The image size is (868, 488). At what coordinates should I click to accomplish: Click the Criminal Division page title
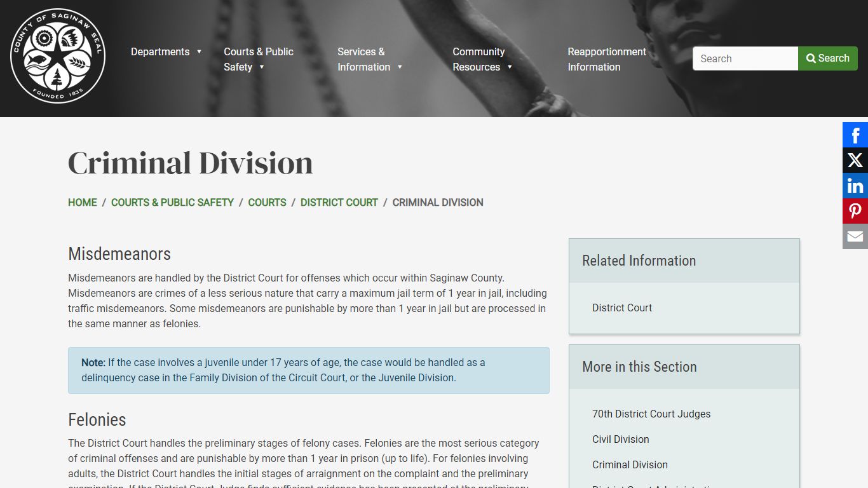[x=191, y=163]
